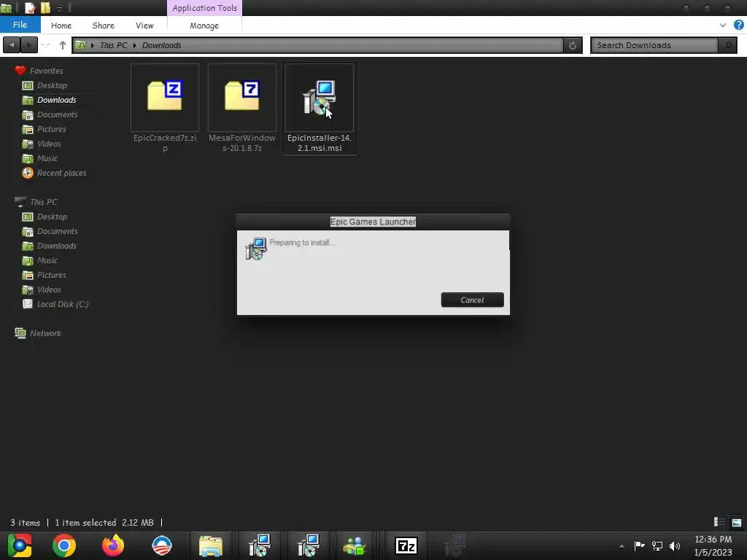Click Downloads in the address bar path
Image resolution: width=747 pixels, height=560 pixels.
tap(161, 45)
